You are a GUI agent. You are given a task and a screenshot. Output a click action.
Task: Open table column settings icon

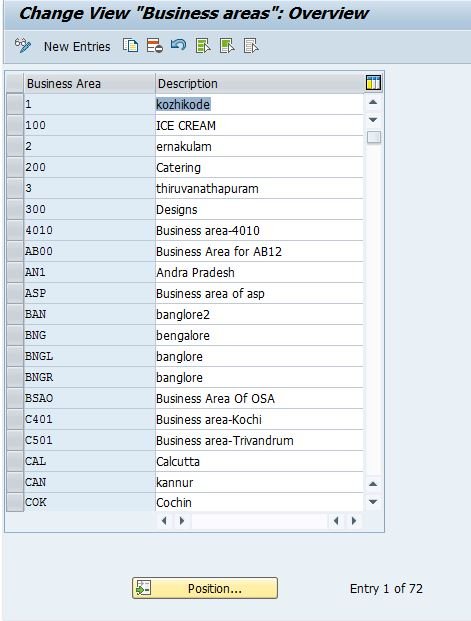pos(373,83)
